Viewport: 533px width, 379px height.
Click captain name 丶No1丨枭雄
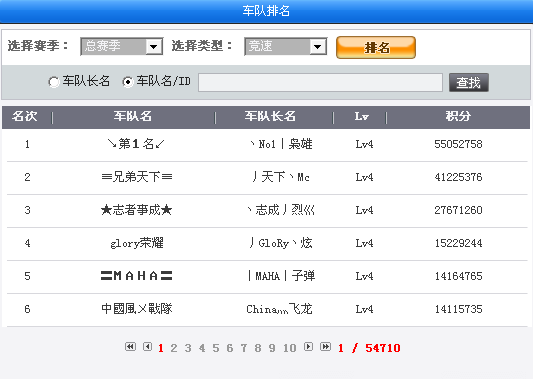281,144
